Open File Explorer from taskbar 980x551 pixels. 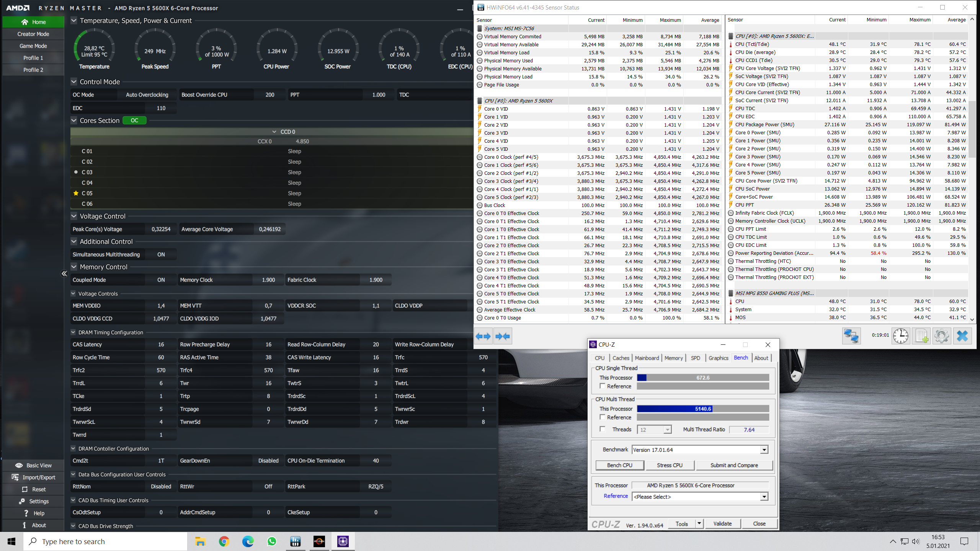pyautogui.click(x=200, y=541)
